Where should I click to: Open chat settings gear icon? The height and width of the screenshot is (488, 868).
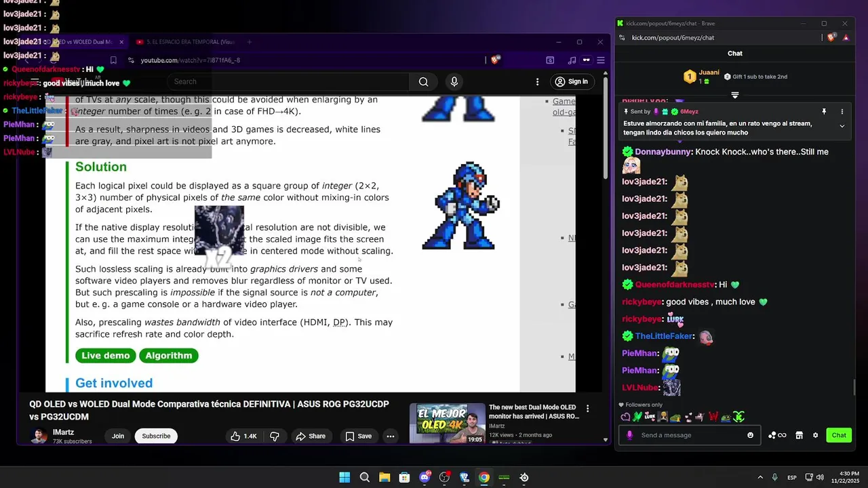816,435
